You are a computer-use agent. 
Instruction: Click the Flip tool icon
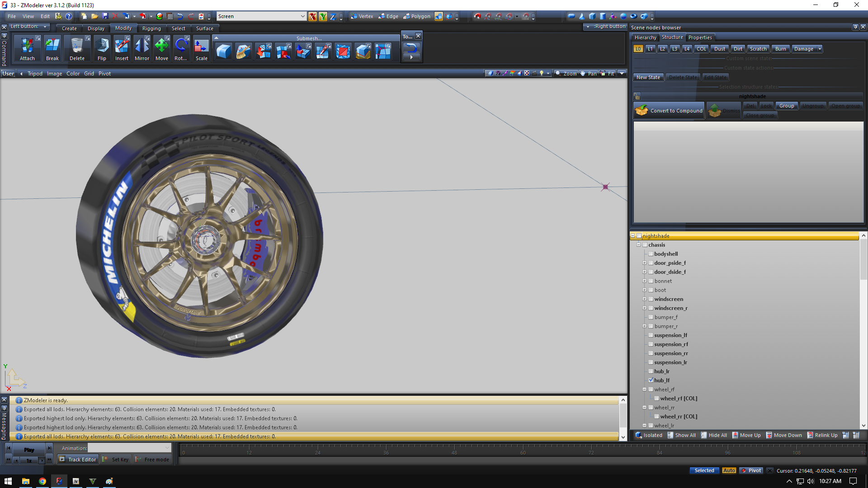pos(102,48)
